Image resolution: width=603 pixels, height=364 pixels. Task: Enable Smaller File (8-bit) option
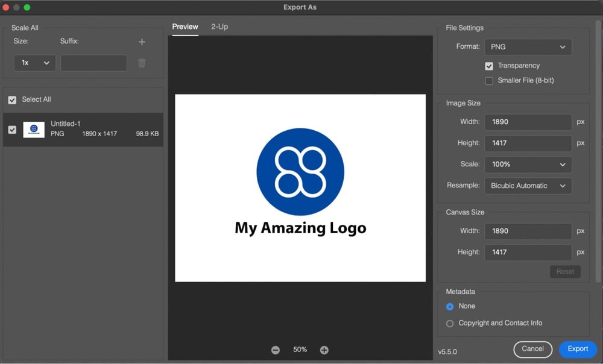(489, 81)
